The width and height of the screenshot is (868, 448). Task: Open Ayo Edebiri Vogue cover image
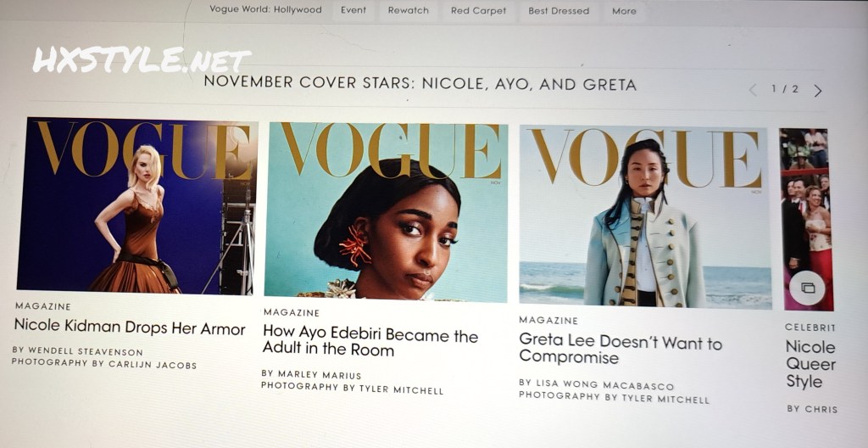pyautogui.click(x=386, y=212)
